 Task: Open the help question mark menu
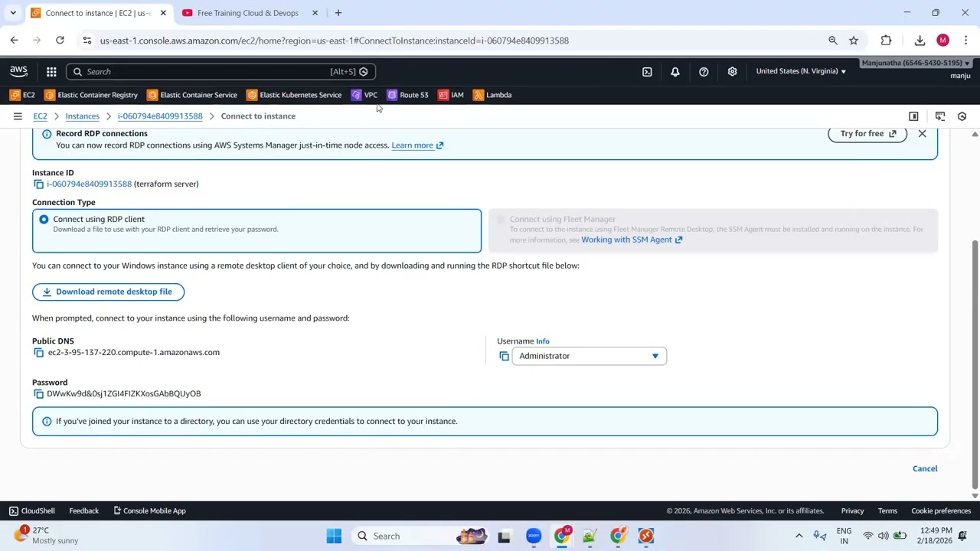(704, 72)
